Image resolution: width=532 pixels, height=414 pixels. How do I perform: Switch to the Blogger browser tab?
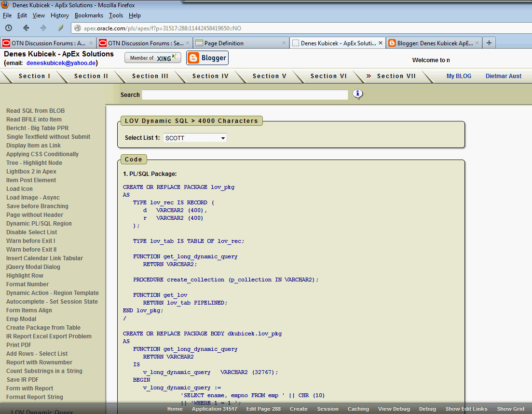[x=434, y=43]
